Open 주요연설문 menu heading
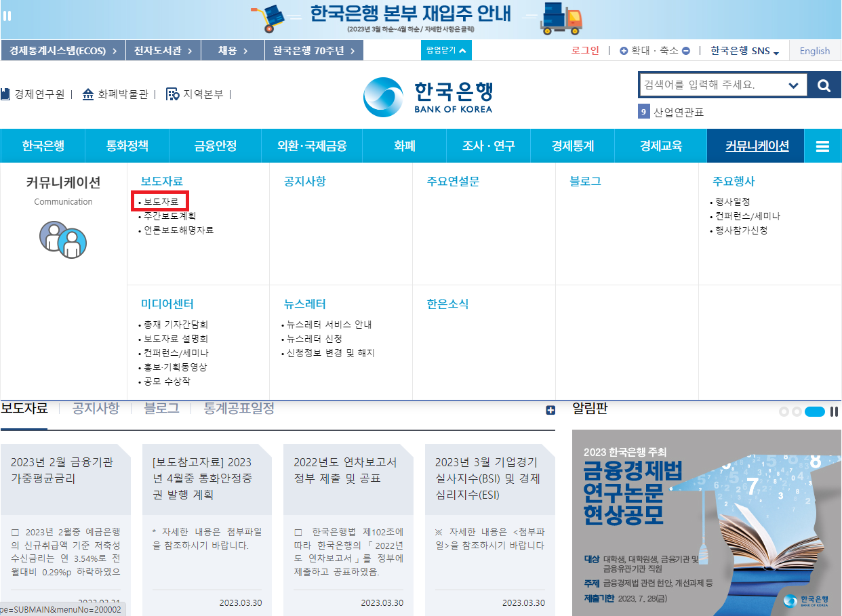842x616 pixels. [x=453, y=182]
